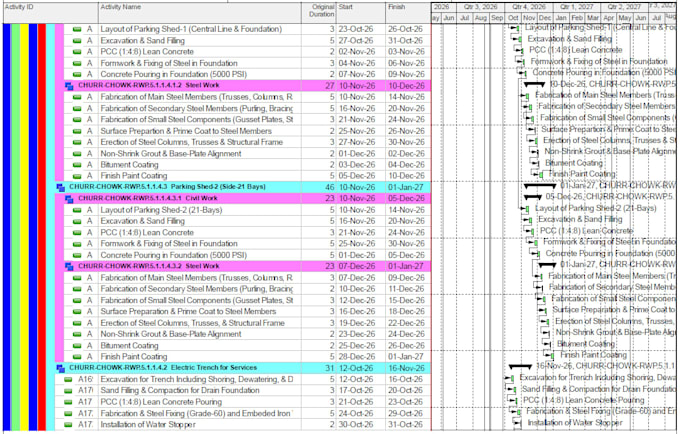This screenshot has height=434, width=680.
Task: Collapse the CHURR-CHOWK-RWP.5.1.1.4.3.2 Steel Work band
Action: (69, 267)
